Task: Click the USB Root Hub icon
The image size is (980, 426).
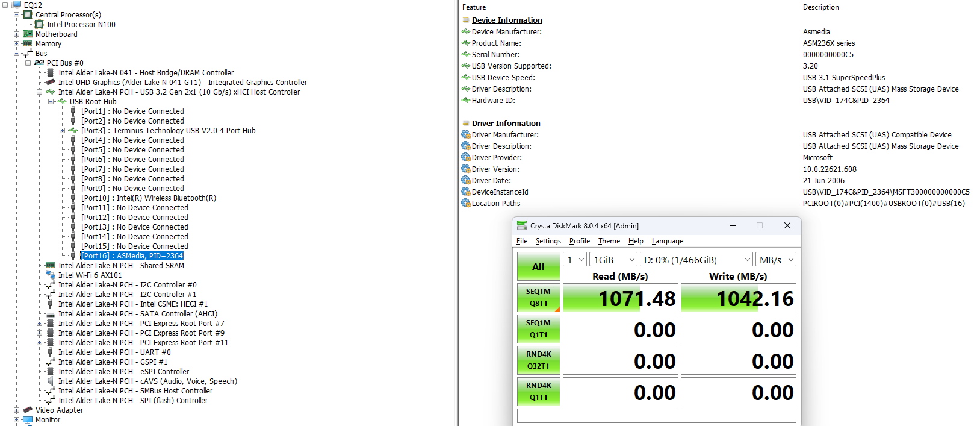Action: pyautogui.click(x=62, y=101)
